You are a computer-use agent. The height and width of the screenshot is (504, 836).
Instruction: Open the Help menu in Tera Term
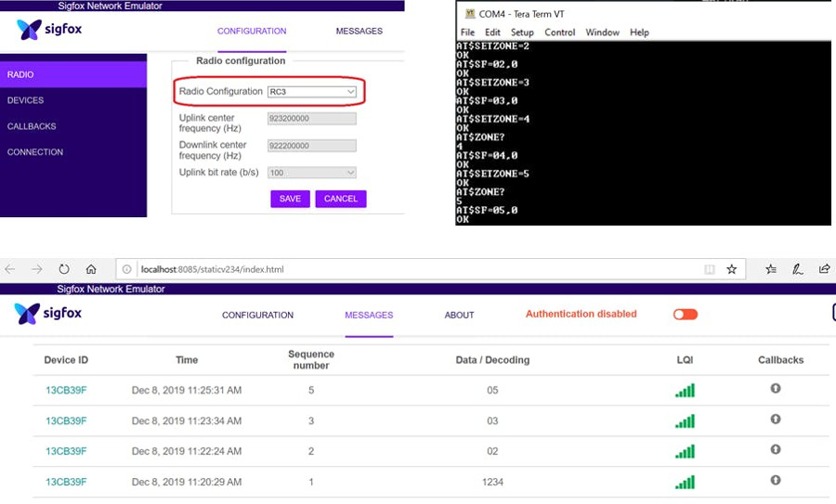[639, 32]
